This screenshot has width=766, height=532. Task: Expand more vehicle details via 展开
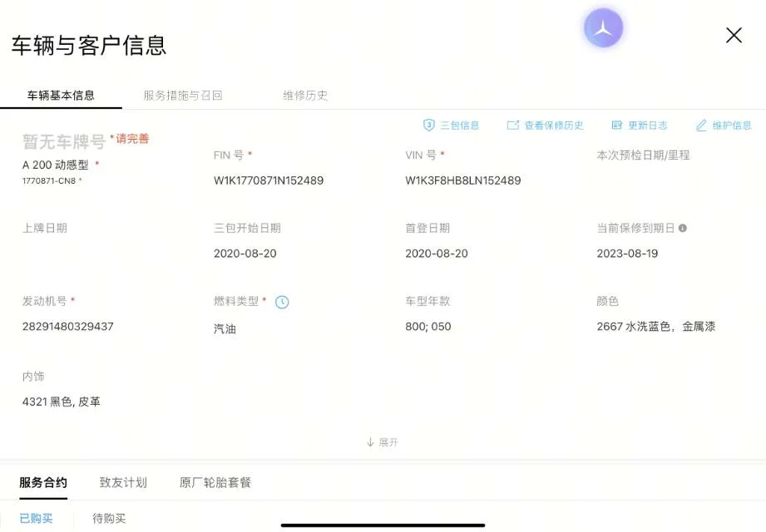coord(383,442)
